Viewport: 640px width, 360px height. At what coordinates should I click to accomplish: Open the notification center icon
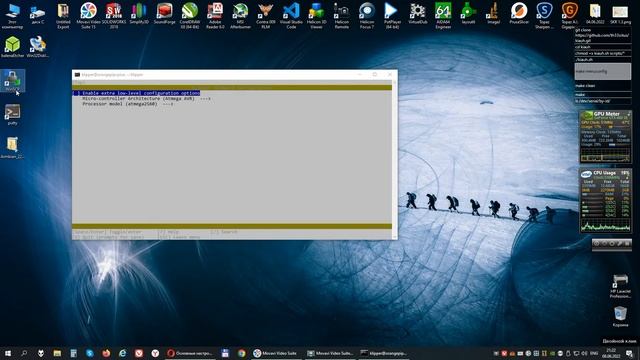coord(629,353)
